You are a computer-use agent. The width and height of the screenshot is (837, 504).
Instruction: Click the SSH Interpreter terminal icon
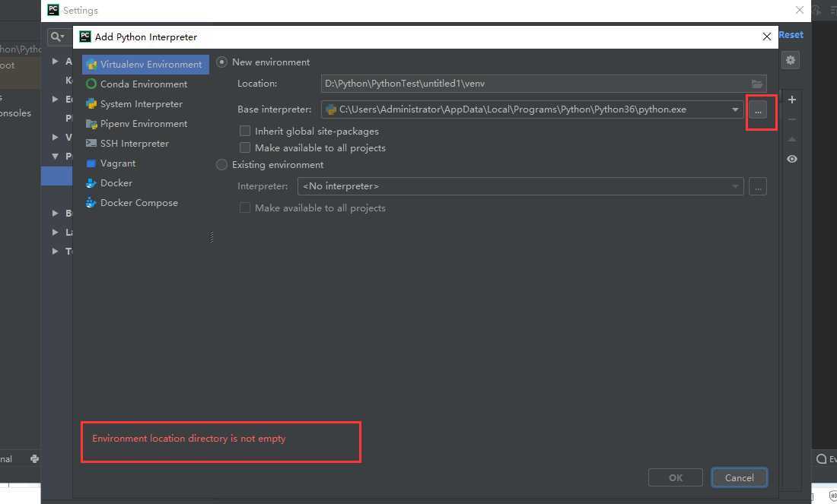coord(91,144)
